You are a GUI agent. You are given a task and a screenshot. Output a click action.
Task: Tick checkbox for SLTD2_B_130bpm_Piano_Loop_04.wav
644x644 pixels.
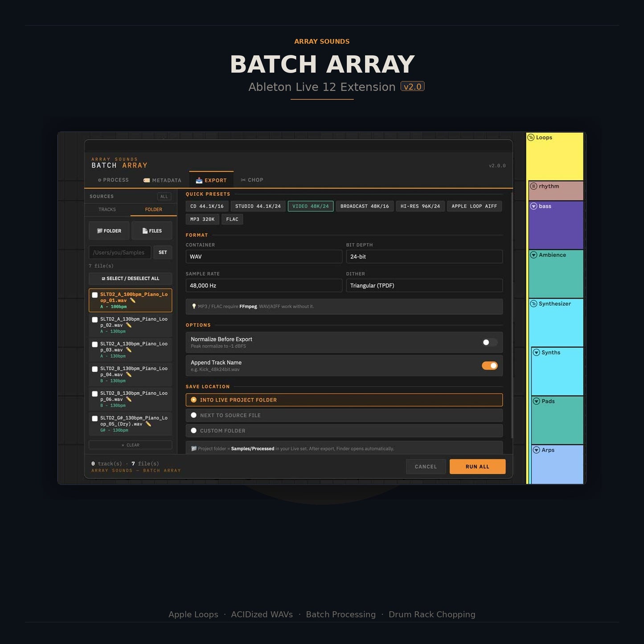(x=95, y=369)
